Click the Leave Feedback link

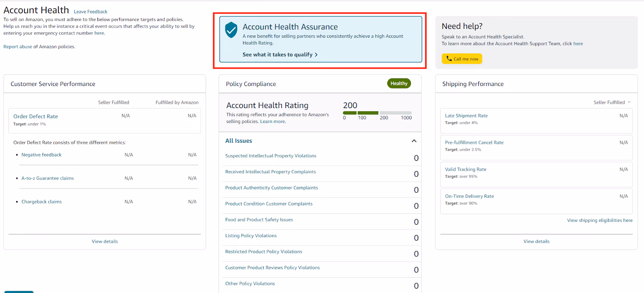tap(91, 12)
